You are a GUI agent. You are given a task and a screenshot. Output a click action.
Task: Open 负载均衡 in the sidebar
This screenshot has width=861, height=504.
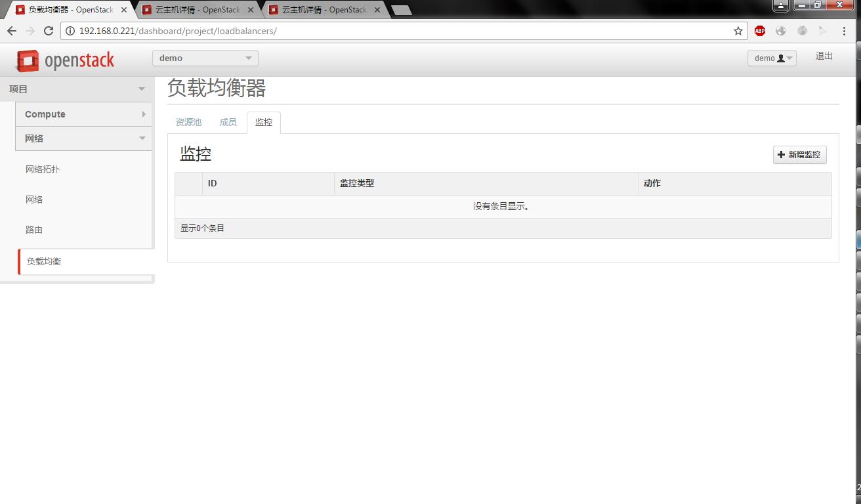(x=44, y=261)
